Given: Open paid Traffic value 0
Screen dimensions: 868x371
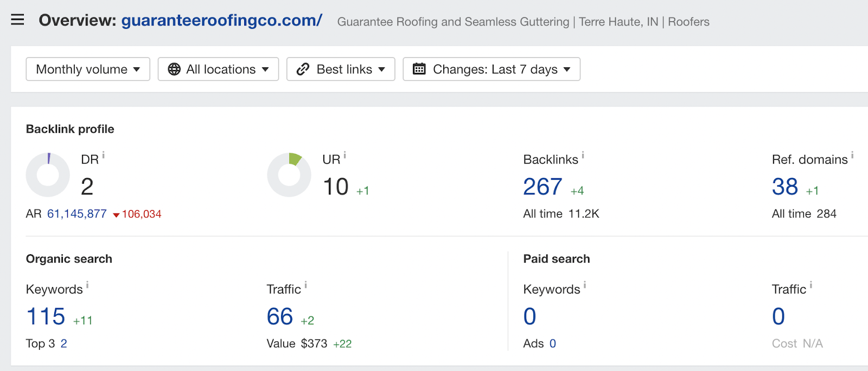Looking at the screenshot, I should click(x=778, y=317).
